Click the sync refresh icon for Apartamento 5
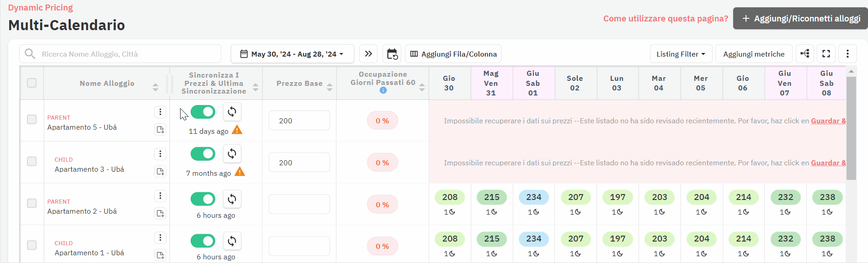The height and width of the screenshot is (263, 868). (x=232, y=112)
